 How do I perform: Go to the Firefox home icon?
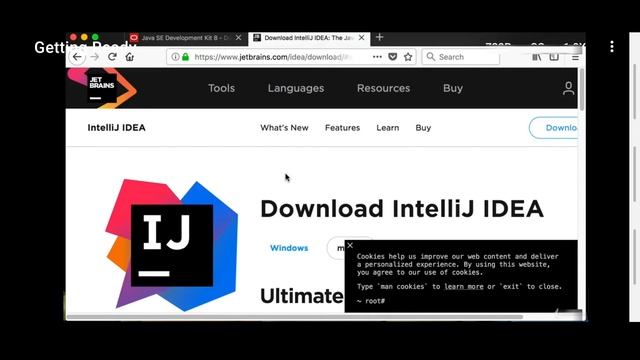point(130,57)
